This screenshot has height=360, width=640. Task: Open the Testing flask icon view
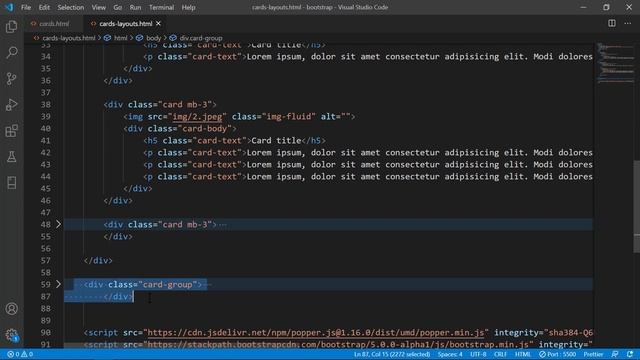(11, 157)
